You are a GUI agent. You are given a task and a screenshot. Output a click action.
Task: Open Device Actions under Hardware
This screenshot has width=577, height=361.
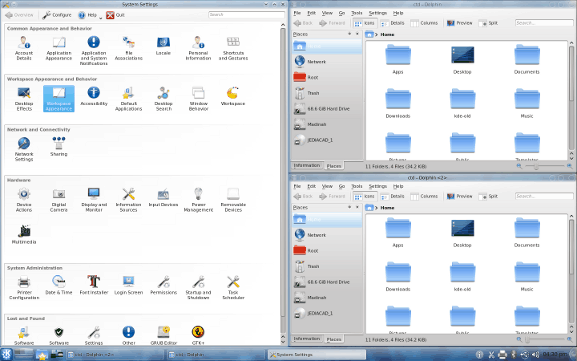click(24, 200)
